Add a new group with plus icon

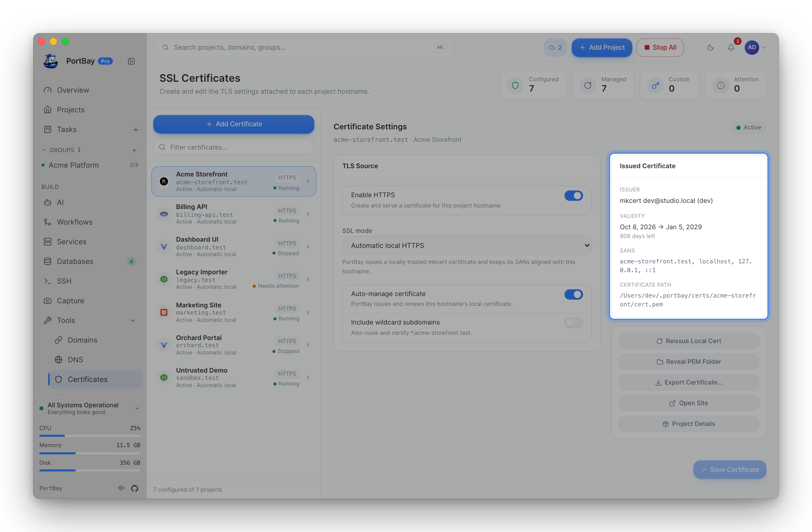[x=134, y=150]
